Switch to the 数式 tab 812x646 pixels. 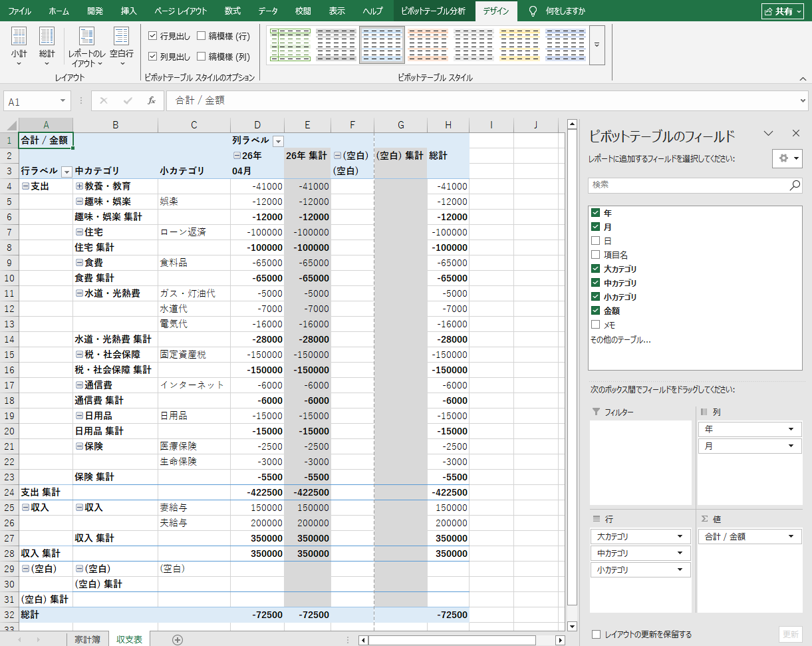(x=233, y=11)
